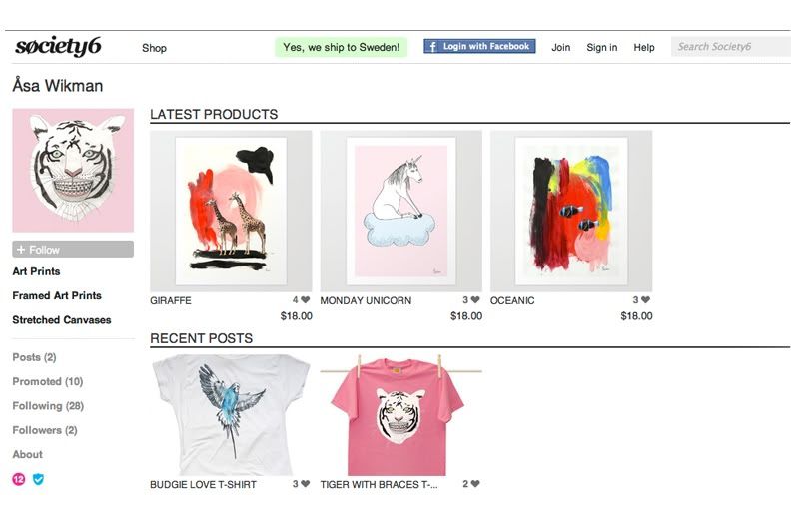
Task: Heart the Budgie Love T-Shirt post
Action: (306, 484)
